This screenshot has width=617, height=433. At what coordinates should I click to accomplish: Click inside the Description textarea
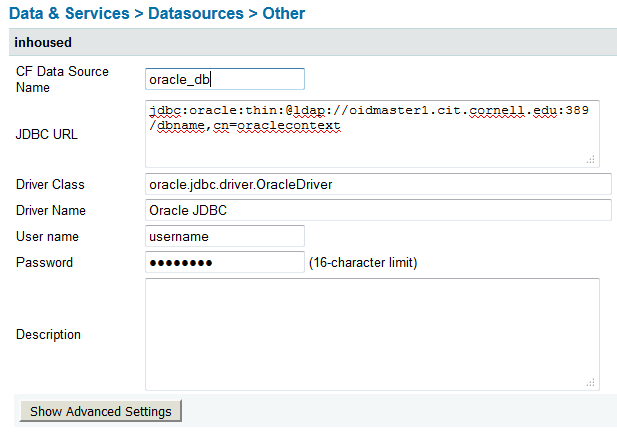coord(372,335)
